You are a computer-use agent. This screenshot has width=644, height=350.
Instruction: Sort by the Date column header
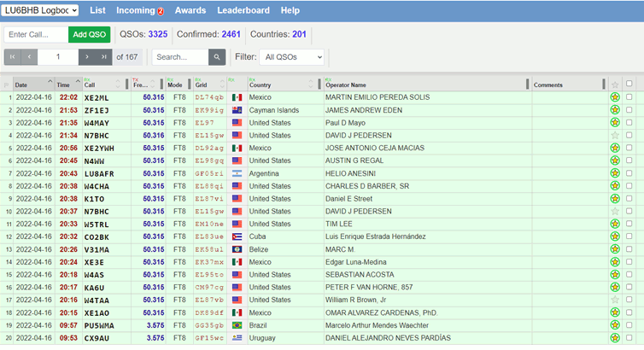pos(22,85)
